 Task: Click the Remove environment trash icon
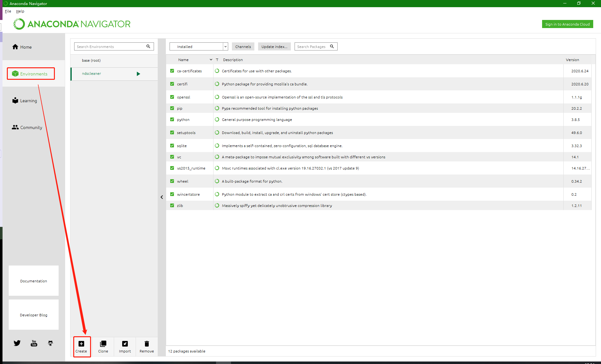point(147,344)
